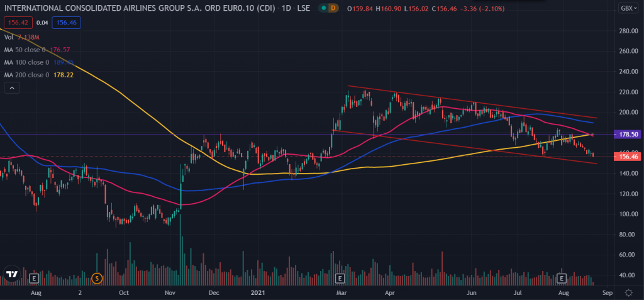Click the Oct label on the time axis
The width and height of the screenshot is (644, 300).
click(x=124, y=293)
